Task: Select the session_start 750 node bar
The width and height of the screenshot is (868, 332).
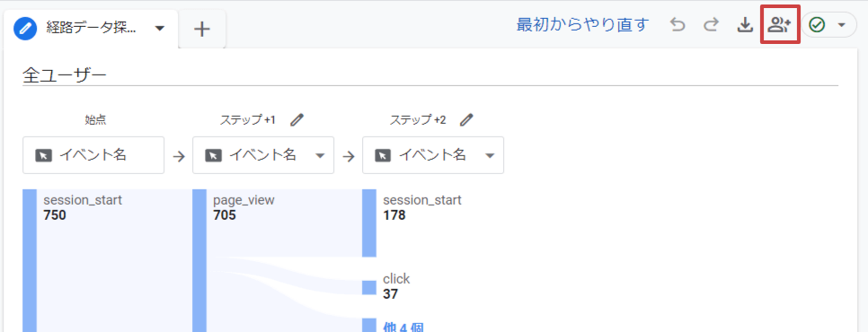Action: pyautogui.click(x=30, y=260)
